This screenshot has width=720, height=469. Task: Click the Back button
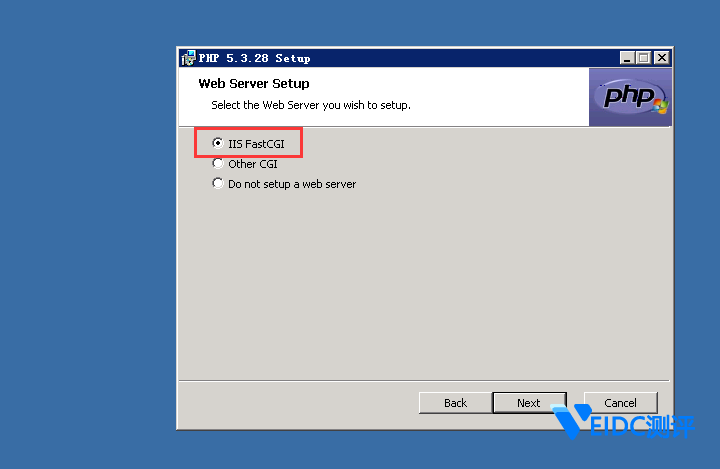455,403
